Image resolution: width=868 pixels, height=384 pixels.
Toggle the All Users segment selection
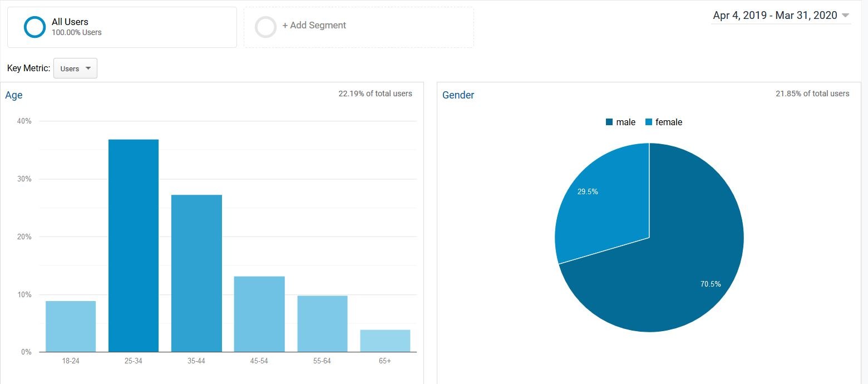coord(34,26)
